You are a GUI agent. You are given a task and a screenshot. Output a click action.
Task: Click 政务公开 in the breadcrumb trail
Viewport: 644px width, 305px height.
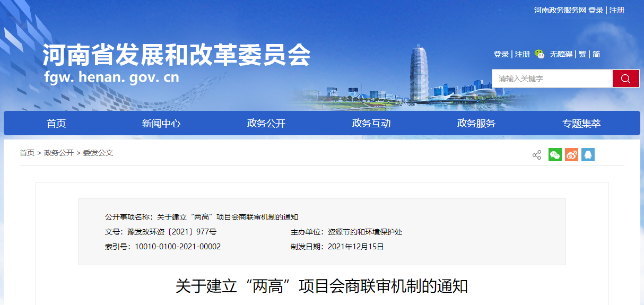(59, 153)
